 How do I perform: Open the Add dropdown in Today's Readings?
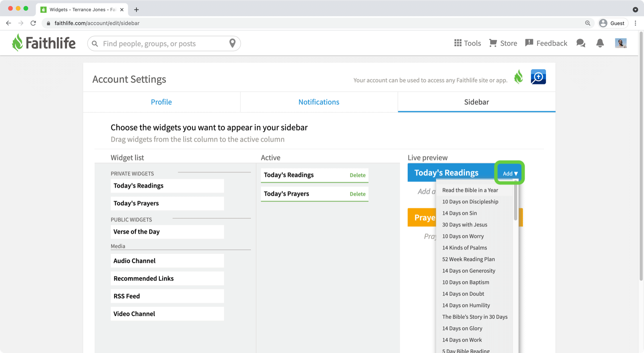coord(510,173)
